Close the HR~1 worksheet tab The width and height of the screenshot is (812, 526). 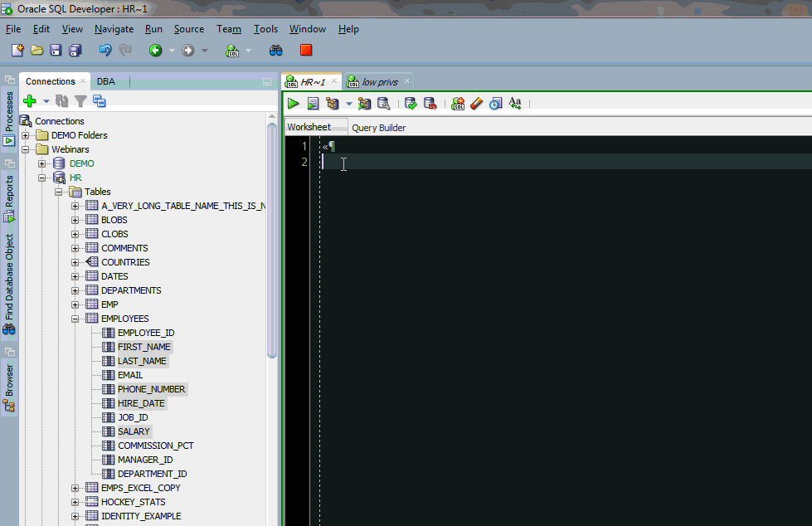click(x=334, y=81)
